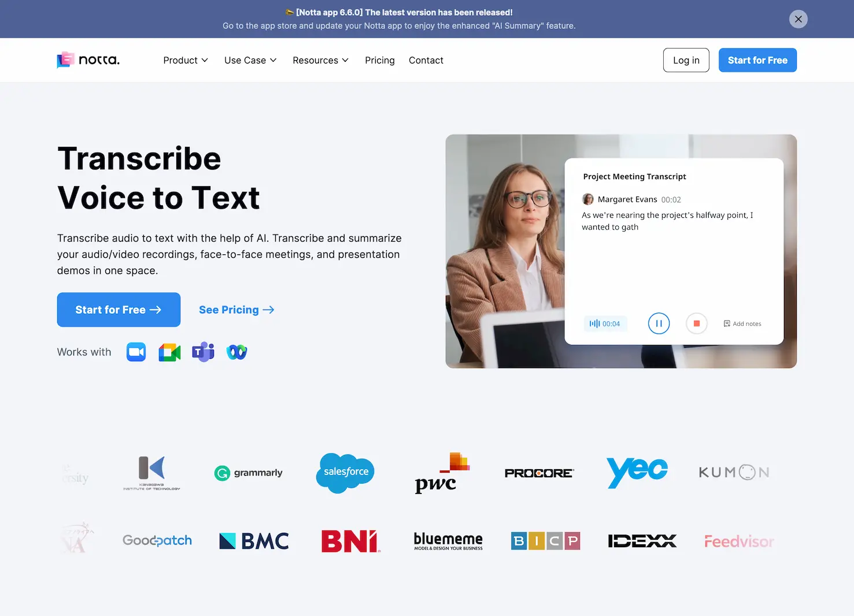
Task: Click the Webex icon
Action: [236, 352]
